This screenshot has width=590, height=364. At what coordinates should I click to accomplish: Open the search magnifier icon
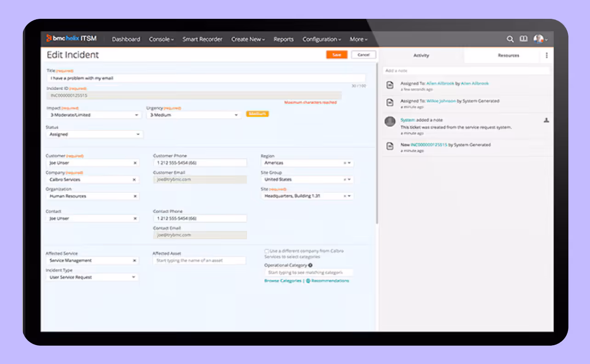(510, 39)
